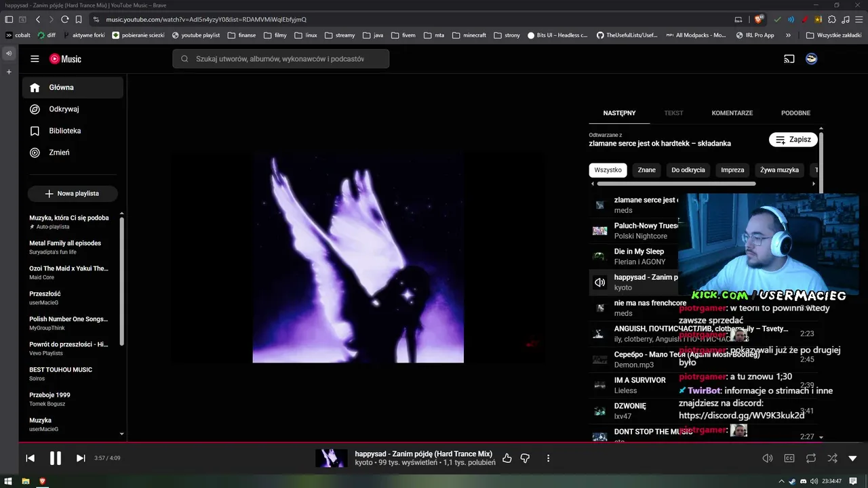Toggle repeat mode
868x488 pixels.
click(x=811, y=458)
